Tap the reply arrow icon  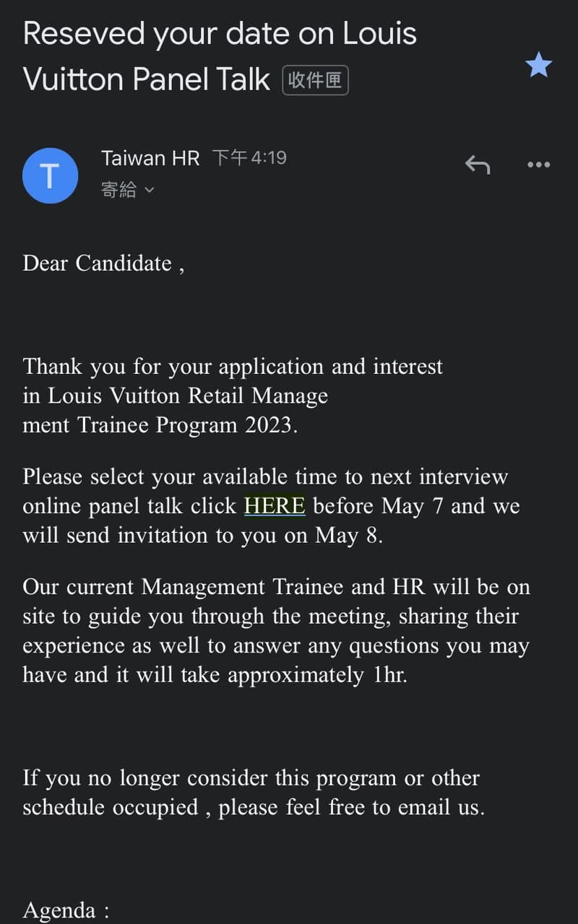click(x=477, y=165)
